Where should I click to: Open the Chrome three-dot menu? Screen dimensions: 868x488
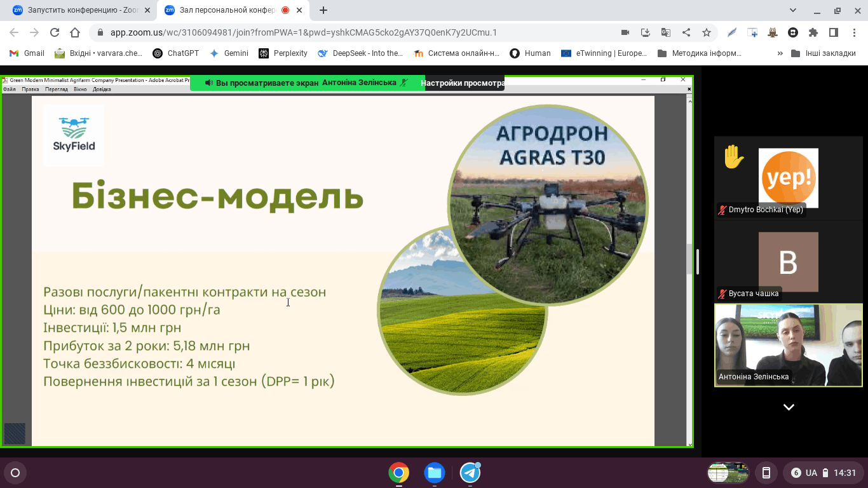[x=854, y=32]
